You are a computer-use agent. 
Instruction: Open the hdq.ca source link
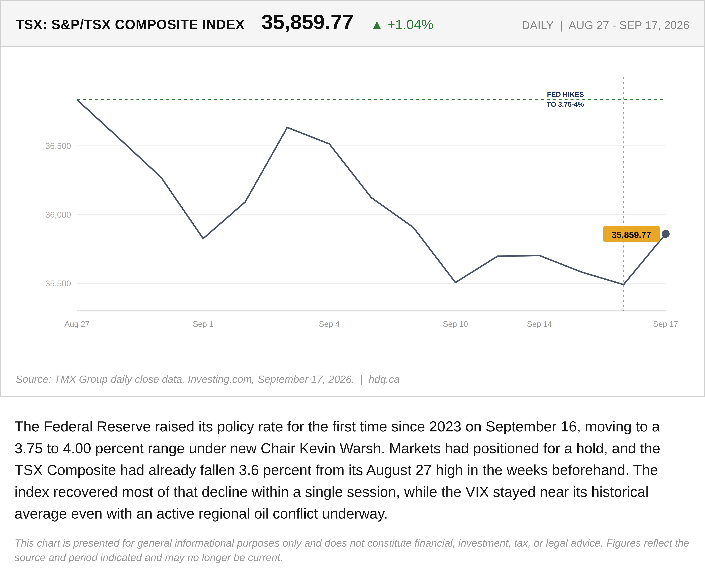[x=384, y=379]
